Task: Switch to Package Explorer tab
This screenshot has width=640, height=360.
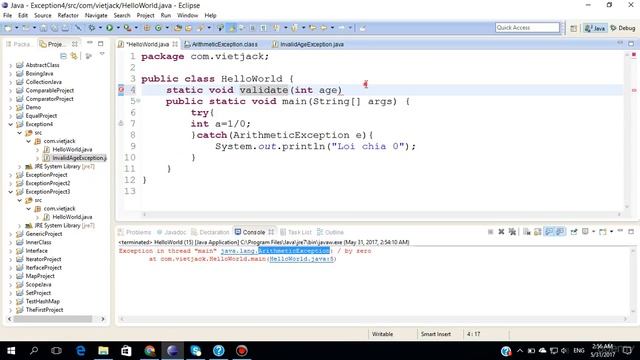Action: tap(19, 44)
